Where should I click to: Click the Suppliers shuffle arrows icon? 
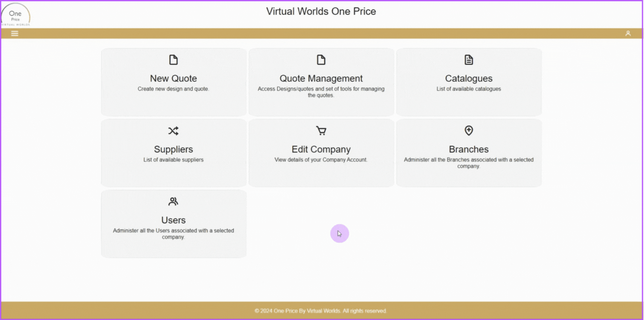click(173, 131)
